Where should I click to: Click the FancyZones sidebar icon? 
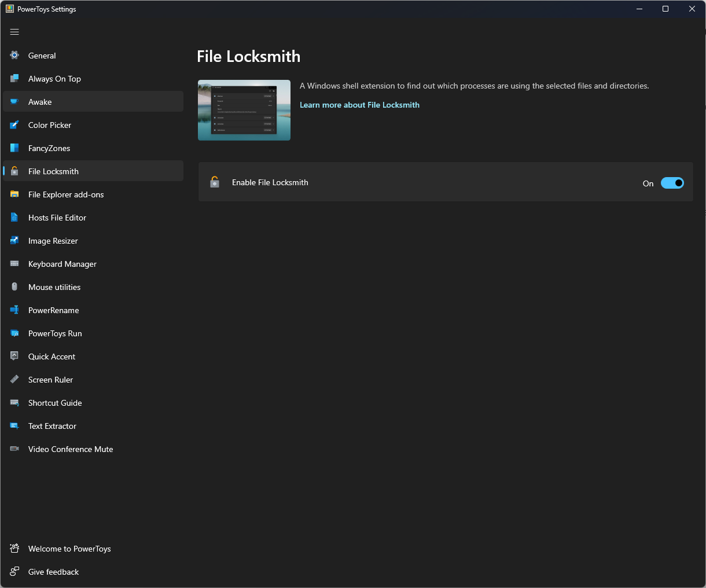tap(14, 148)
